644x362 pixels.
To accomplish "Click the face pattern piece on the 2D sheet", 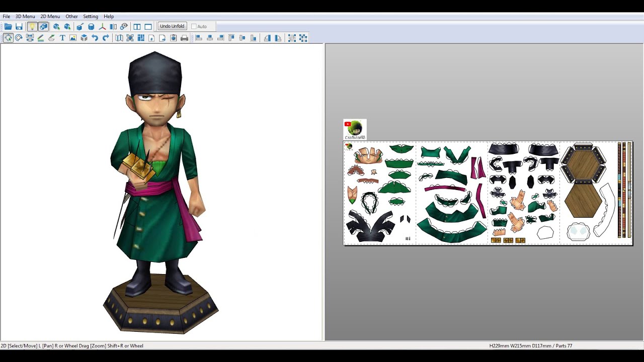I will tap(368, 155).
